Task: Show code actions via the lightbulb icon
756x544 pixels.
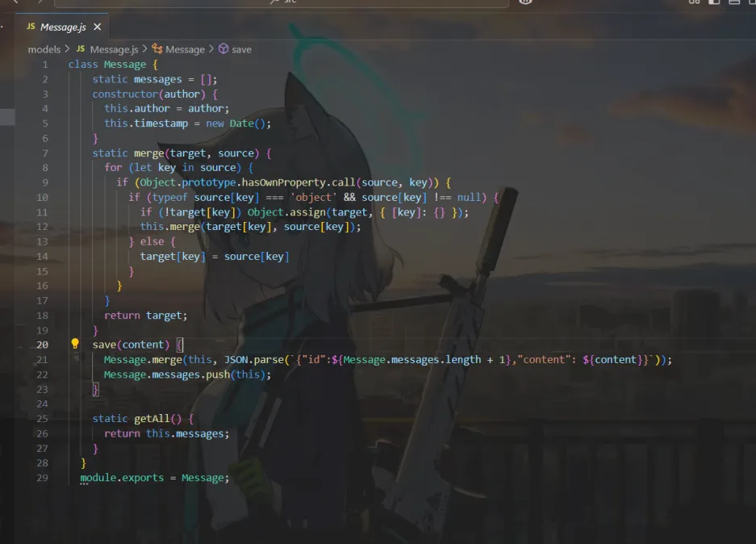Action: (x=75, y=343)
